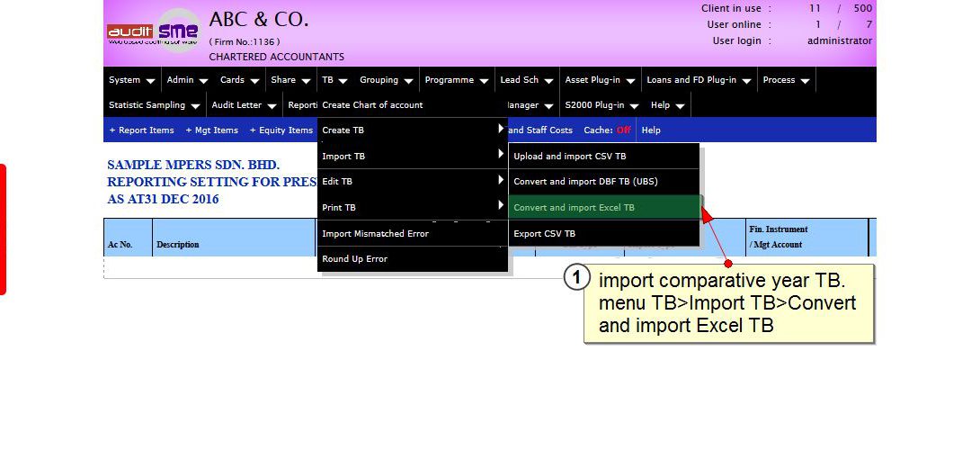This screenshot has width=980, height=450.
Task: Open the Grouping menu
Action: point(386,80)
